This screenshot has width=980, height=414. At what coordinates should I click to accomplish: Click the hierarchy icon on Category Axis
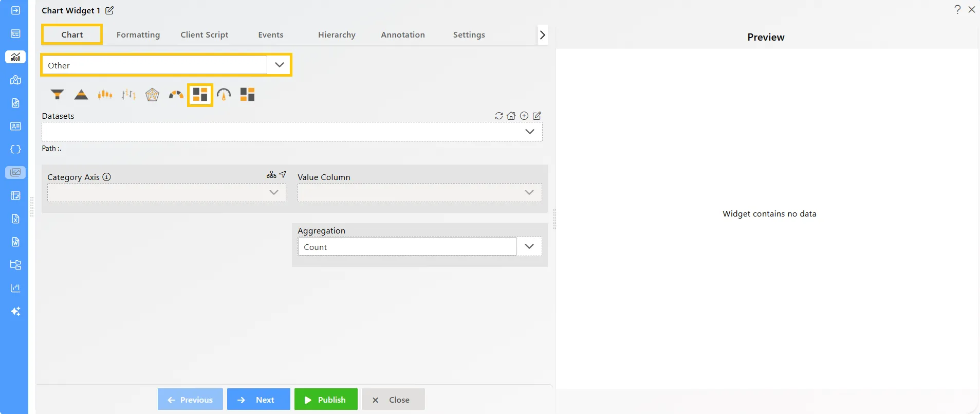point(271,175)
